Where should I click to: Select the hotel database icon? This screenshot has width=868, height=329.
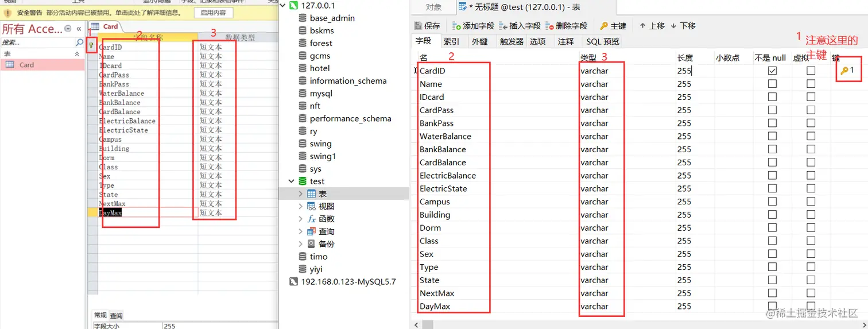pos(303,68)
